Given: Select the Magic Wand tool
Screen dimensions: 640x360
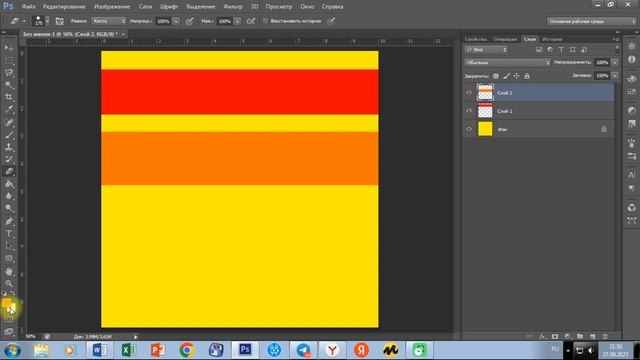Looking at the screenshot, I should click(x=9, y=85).
